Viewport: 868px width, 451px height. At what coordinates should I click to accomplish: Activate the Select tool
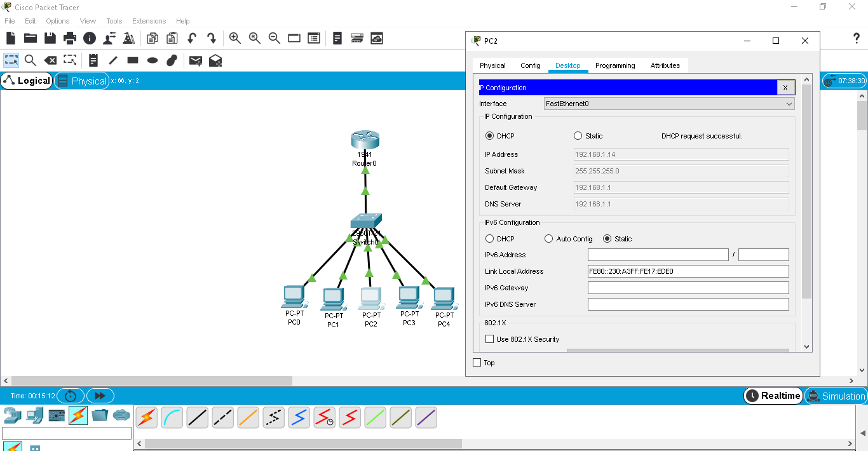pos(11,60)
